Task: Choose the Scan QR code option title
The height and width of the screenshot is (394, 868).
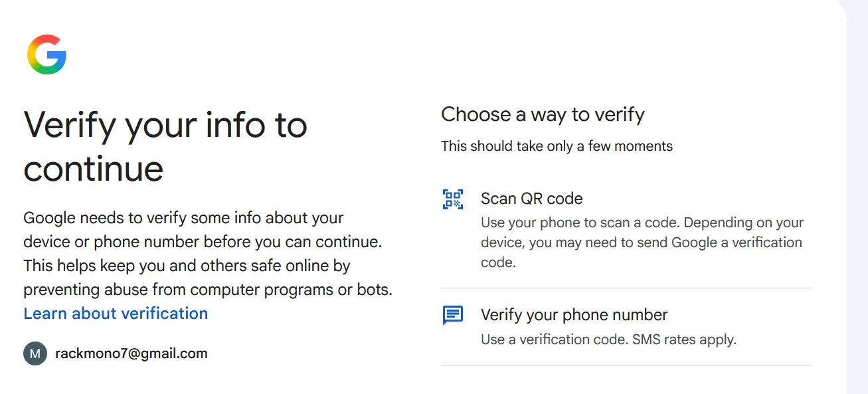Action: [532, 199]
